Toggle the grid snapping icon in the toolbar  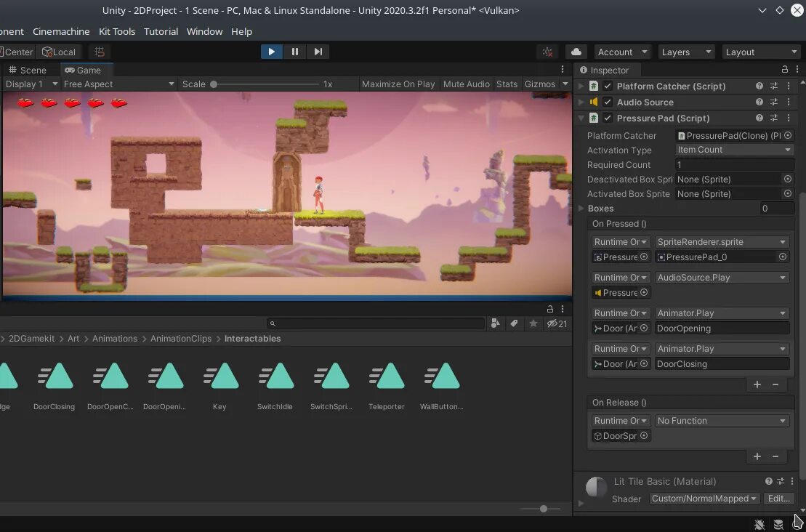coord(100,52)
